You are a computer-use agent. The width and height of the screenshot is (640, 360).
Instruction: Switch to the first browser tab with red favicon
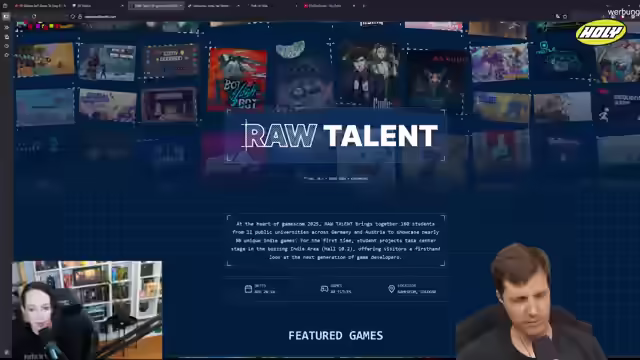[x=40, y=6]
